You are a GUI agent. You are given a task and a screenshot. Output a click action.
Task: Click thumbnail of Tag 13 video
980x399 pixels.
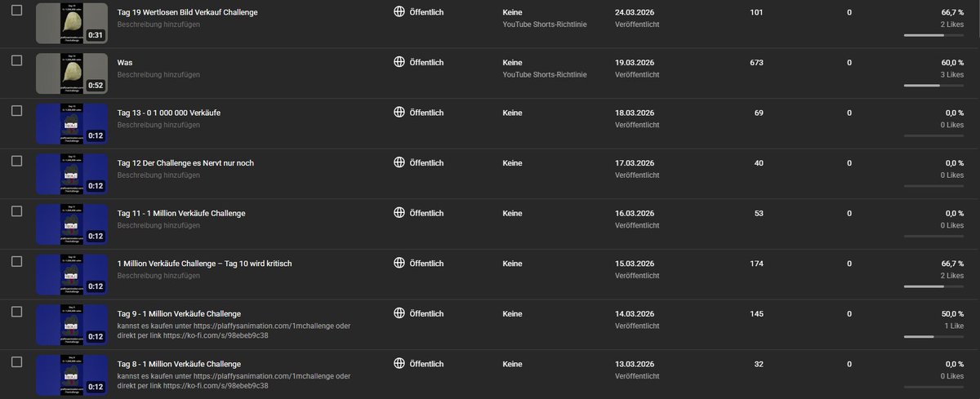coord(72,124)
